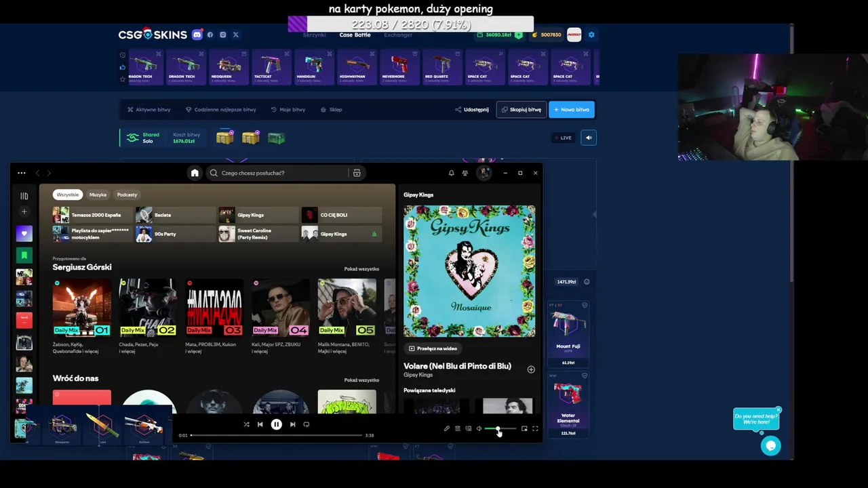Create a playlist via sidebar plus icon
The height and width of the screenshot is (488, 868).
pos(24,211)
